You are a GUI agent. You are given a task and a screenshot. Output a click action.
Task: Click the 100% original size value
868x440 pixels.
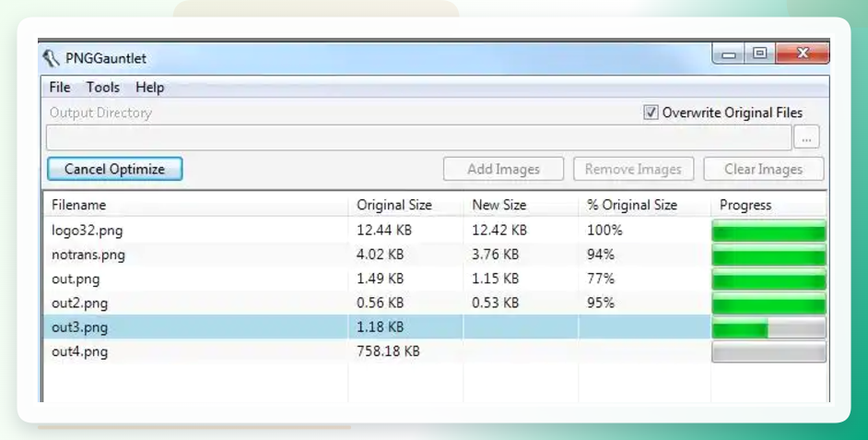pyautogui.click(x=604, y=230)
